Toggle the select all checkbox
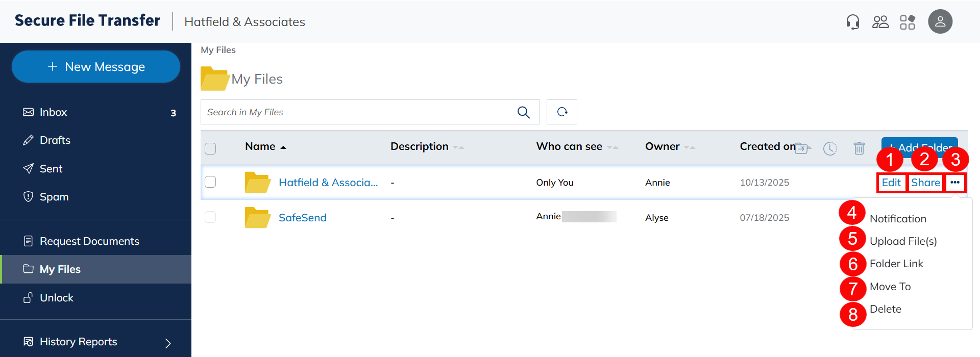The width and height of the screenshot is (980, 357). pyautogui.click(x=210, y=148)
